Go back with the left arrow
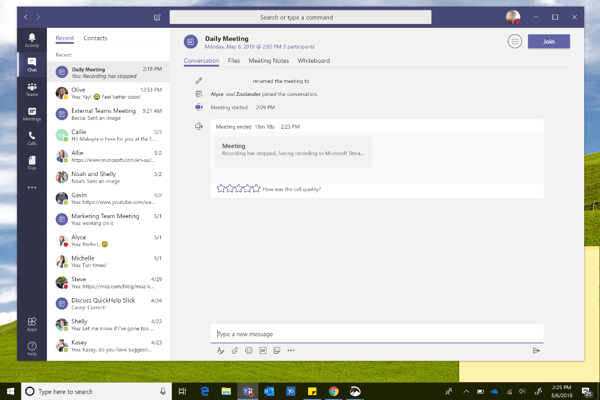The width and height of the screenshot is (600, 400). coord(26,17)
